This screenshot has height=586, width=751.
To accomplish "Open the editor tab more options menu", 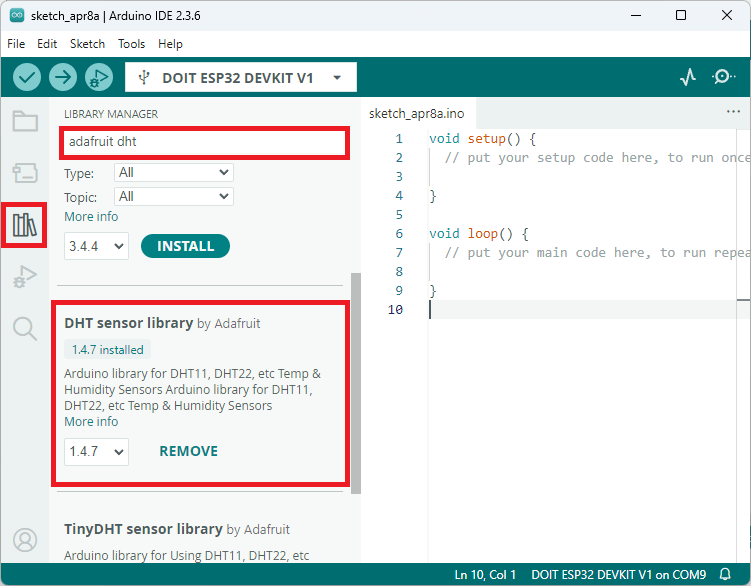I will (x=733, y=112).
